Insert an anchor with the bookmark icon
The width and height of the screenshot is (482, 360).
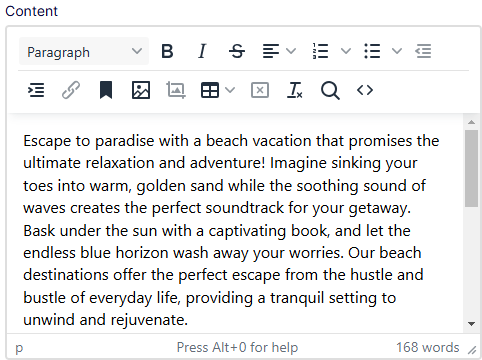(x=106, y=90)
